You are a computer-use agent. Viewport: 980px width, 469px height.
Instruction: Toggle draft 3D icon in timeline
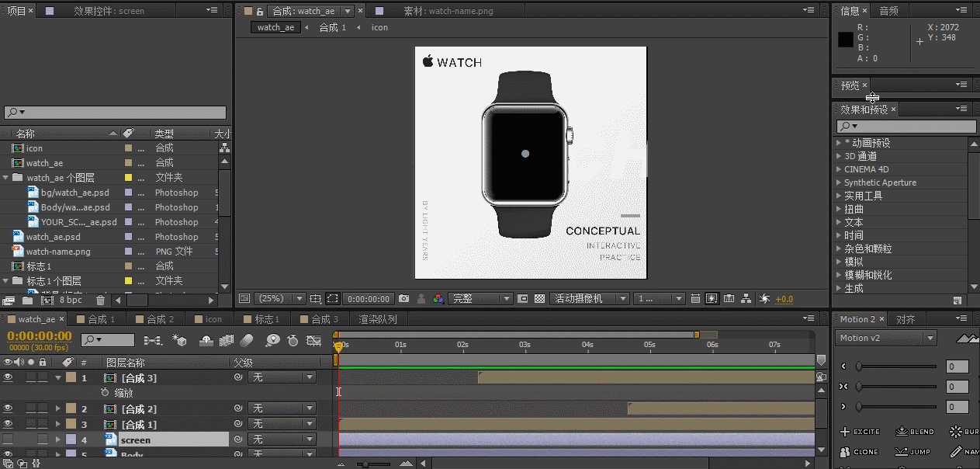pos(179,340)
